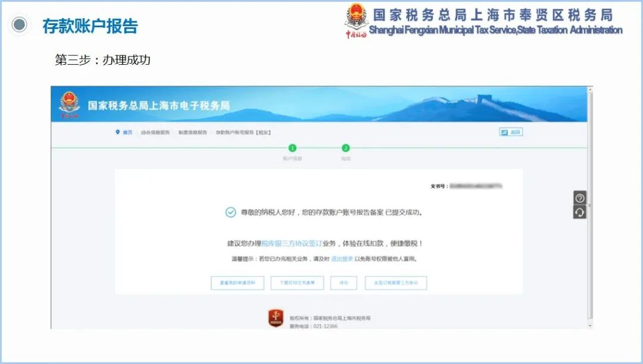The width and height of the screenshot is (643, 364).
Task: Click the 服务电话:021-12366 footer text
Action: 313,327
